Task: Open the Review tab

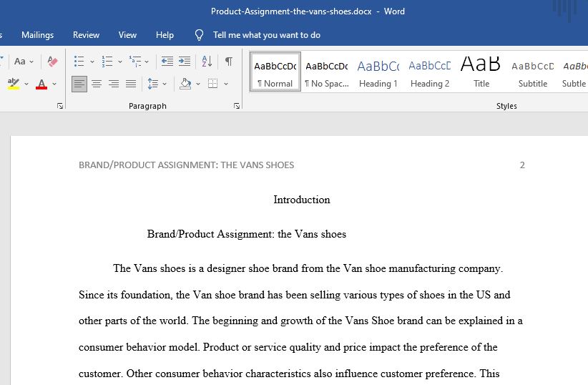Action: coord(86,35)
